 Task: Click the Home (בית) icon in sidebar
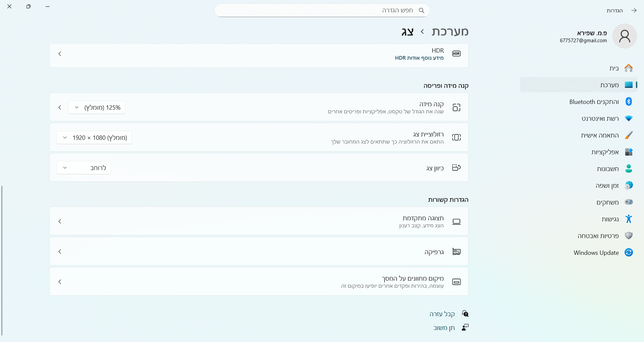click(628, 68)
